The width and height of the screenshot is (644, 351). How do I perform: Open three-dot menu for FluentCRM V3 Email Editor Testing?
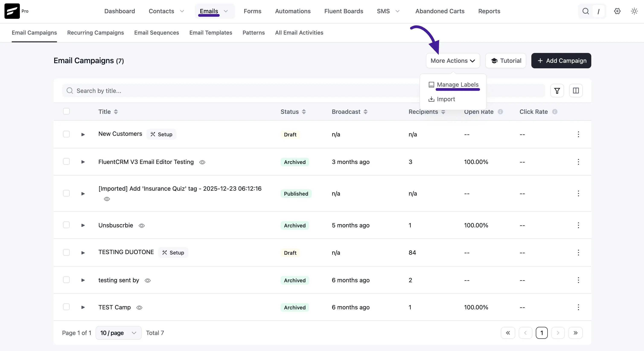click(578, 162)
